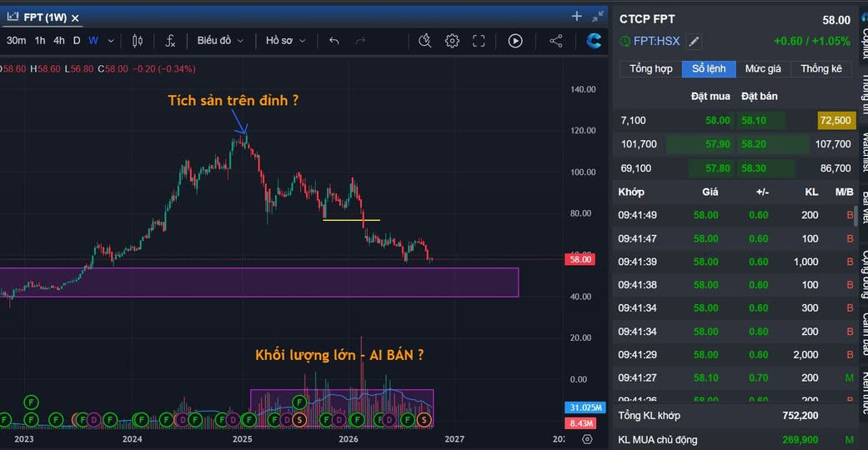This screenshot has width=868, height=450.
Task: Click the CTCP FPT company name
Action: (x=647, y=19)
